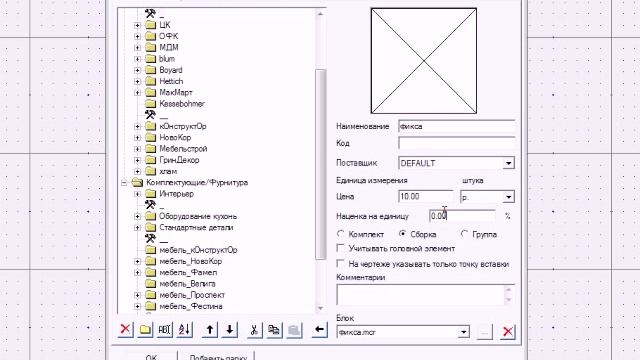Expand the ОФК folder node
Image resolution: width=640 pixels, height=360 pixels.
(138, 36)
